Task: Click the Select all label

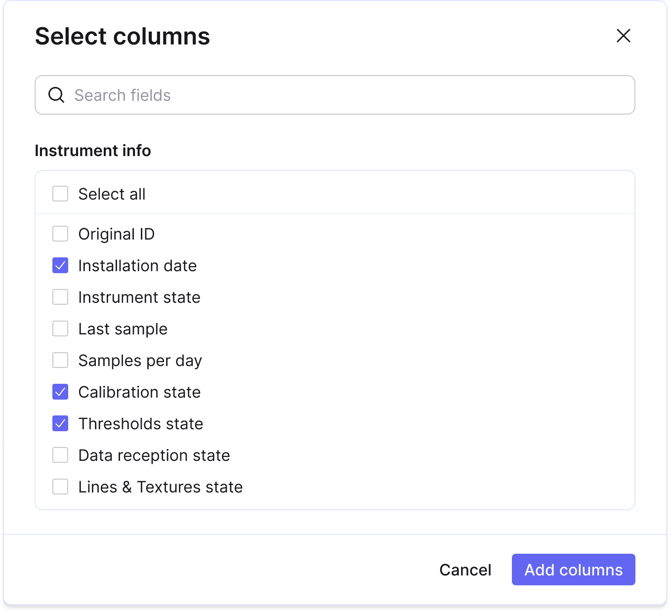Action: click(112, 194)
